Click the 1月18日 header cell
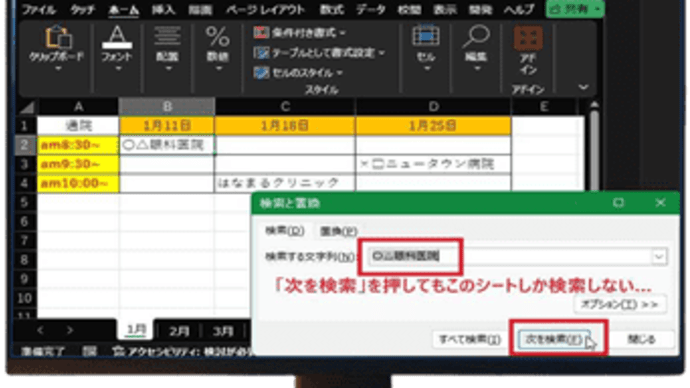690x388 pixels. (x=285, y=126)
